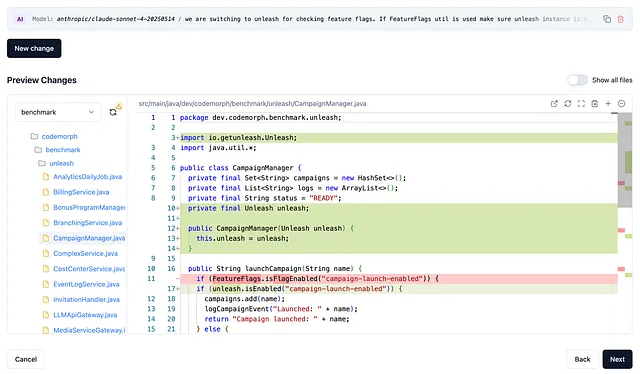Click the file icon beside AnalyticsDailyJob.java
640x374 pixels.
tap(46, 177)
